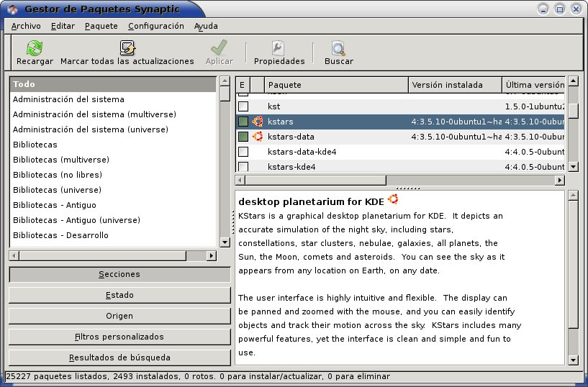This screenshot has width=588, height=387.
Task: Click the sections list scroll-up arrow
Action: [225, 81]
